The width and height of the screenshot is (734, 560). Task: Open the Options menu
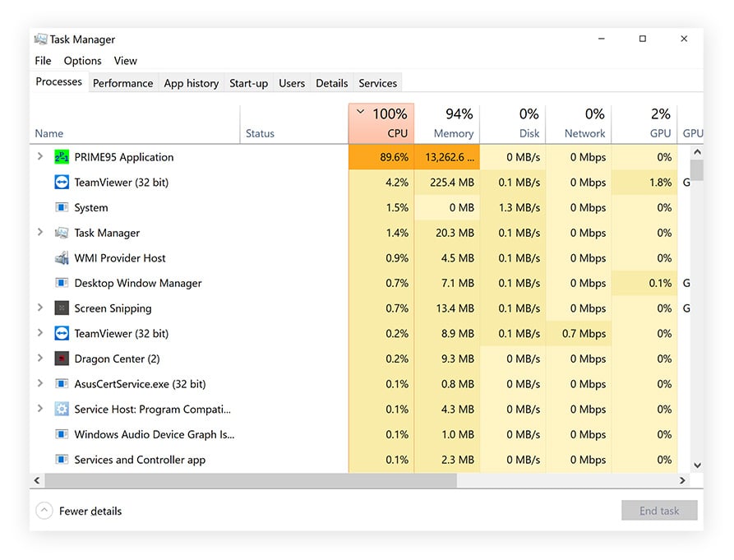pos(82,61)
